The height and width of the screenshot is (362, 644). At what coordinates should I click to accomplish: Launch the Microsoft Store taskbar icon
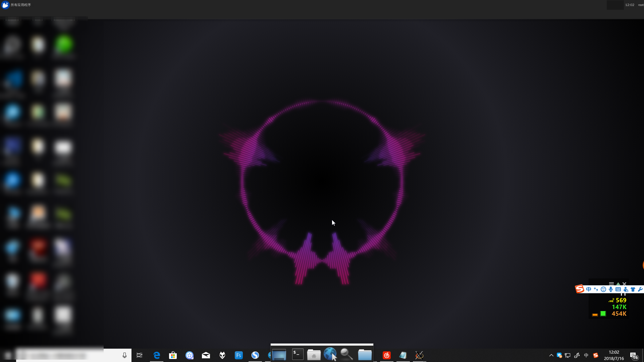point(173,355)
